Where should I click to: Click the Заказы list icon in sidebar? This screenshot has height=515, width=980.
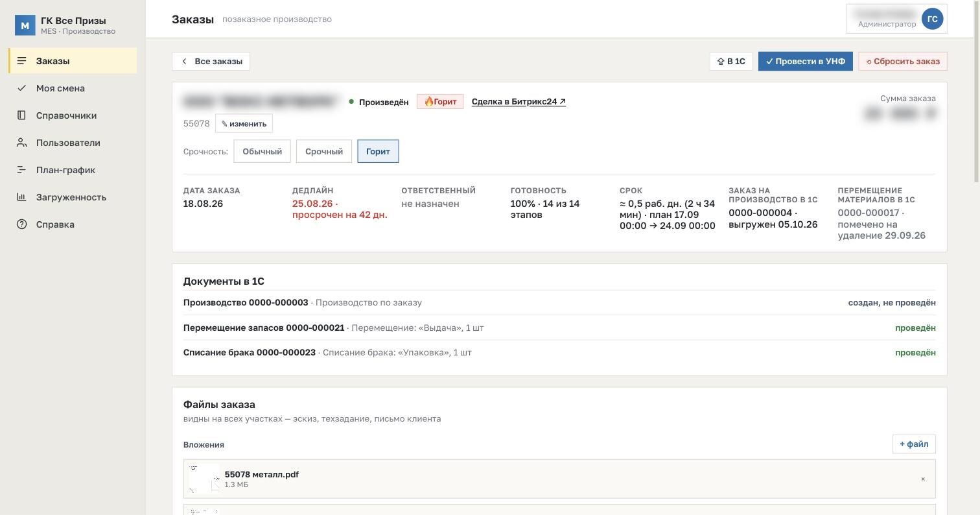(21, 61)
